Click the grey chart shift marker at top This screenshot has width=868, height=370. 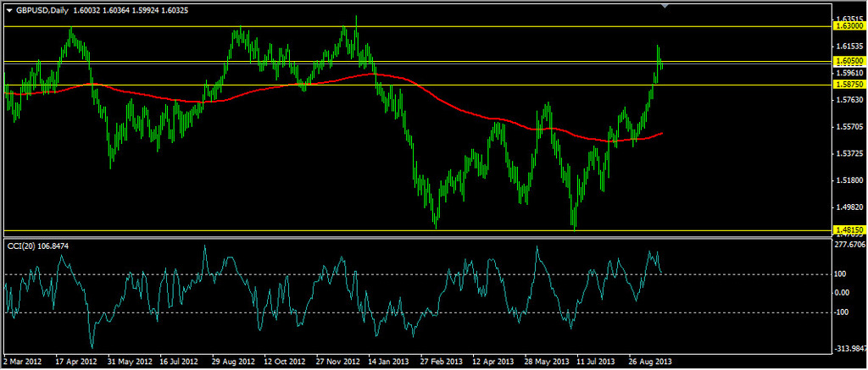click(x=665, y=6)
